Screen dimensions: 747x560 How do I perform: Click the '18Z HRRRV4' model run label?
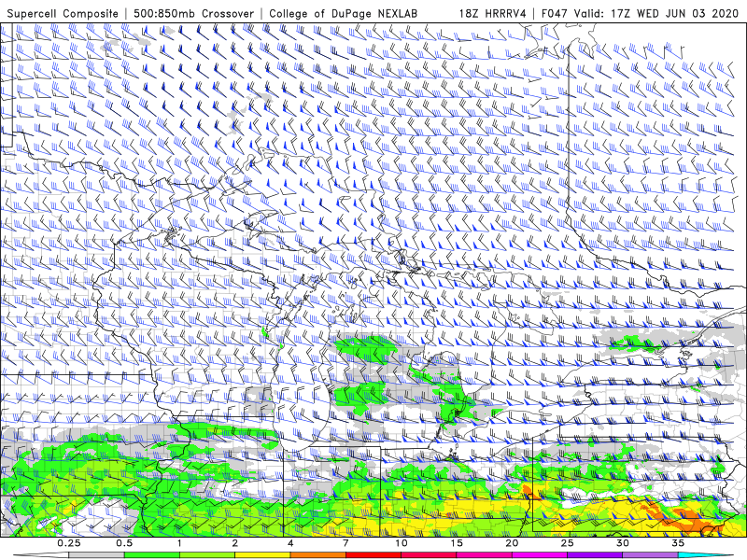[x=493, y=14]
